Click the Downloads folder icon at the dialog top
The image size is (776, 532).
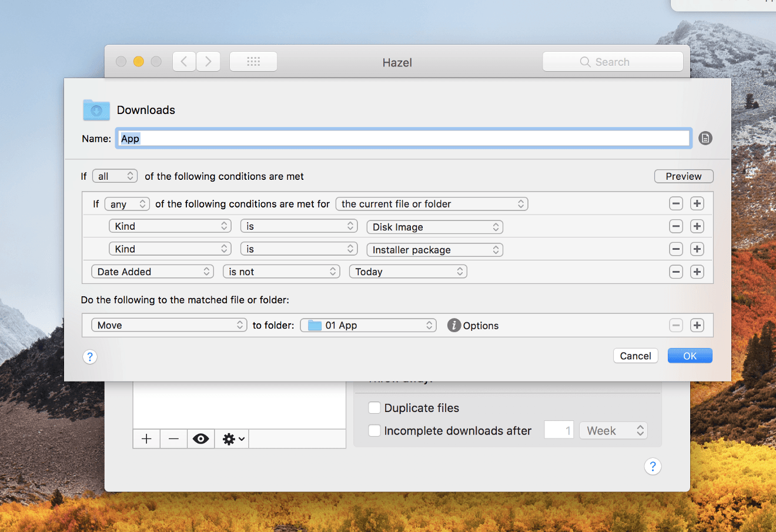pyautogui.click(x=96, y=110)
